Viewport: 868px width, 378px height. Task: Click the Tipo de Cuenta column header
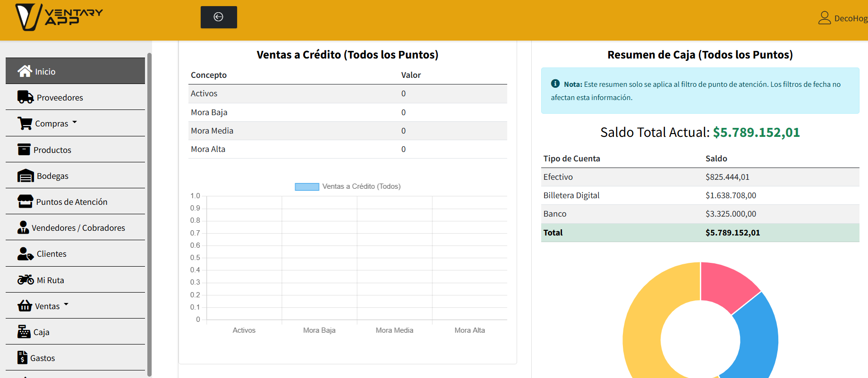(571, 159)
